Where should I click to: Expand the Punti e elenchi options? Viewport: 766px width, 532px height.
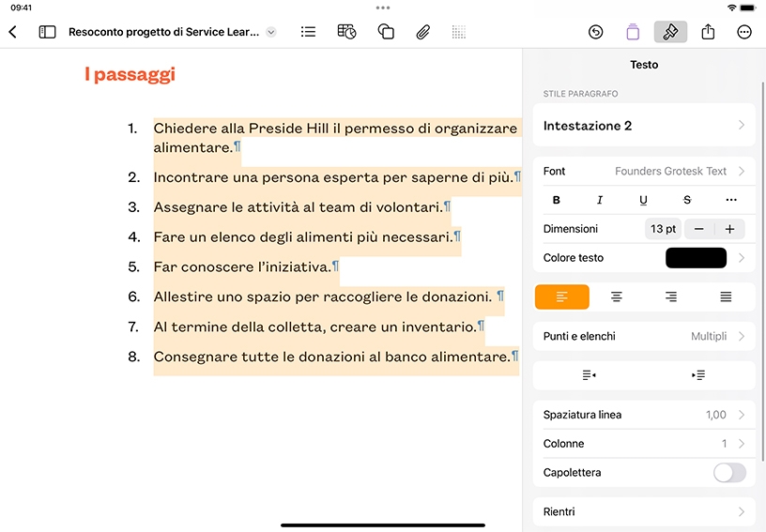click(644, 336)
